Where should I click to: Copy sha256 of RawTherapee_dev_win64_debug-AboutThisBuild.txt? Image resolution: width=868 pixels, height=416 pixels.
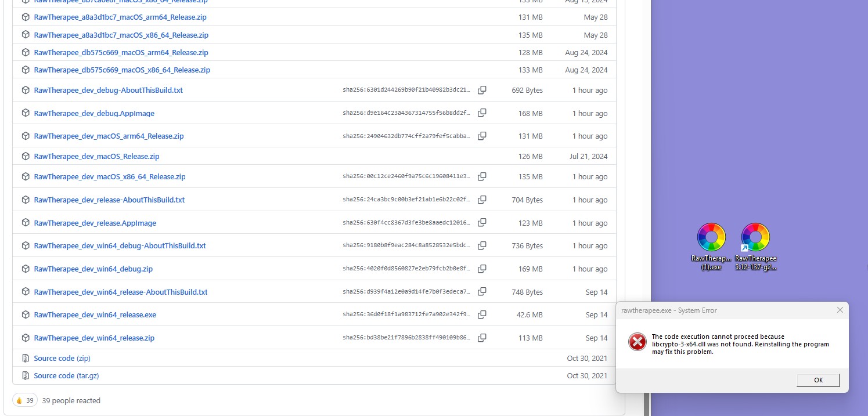point(482,246)
